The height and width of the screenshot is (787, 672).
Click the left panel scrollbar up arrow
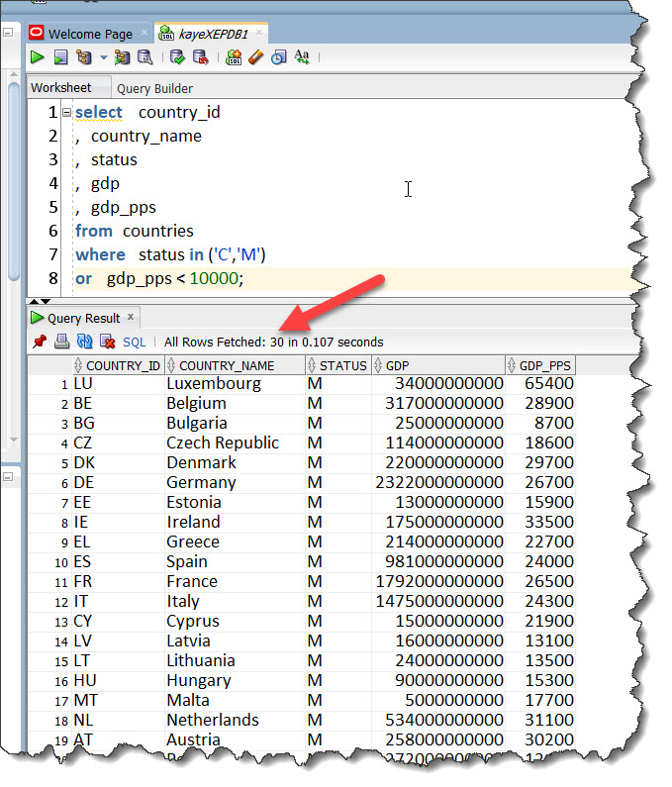(x=14, y=75)
